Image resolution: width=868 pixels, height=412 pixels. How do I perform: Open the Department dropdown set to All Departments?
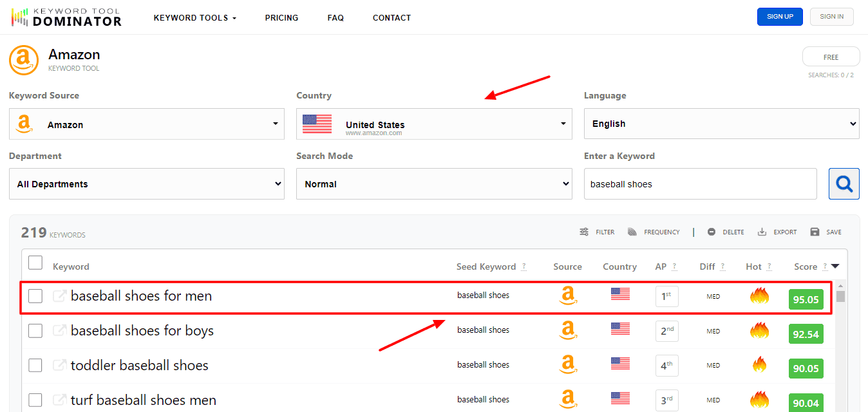[147, 184]
